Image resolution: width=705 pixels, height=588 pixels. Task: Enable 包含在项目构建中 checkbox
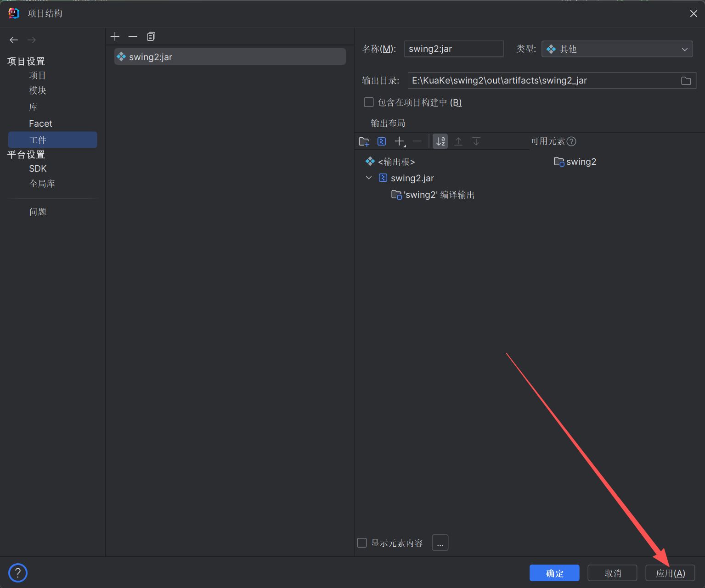point(368,102)
